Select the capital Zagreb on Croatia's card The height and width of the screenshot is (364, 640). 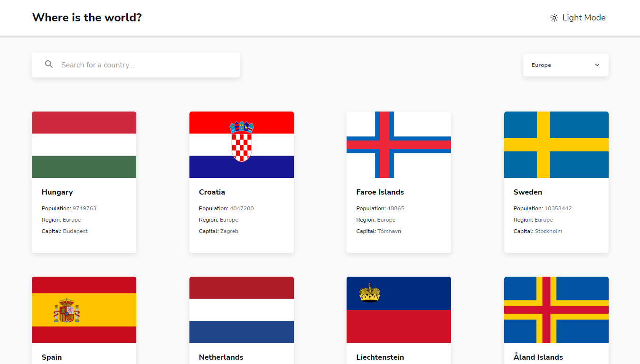pyautogui.click(x=229, y=231)
